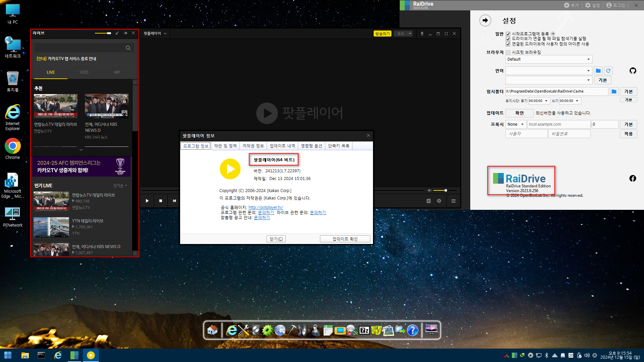Viewport: 644px width, 362px height.
Task: Click the resize arrow icon in the Live panel title bar
Action: [x=117, y=33]
